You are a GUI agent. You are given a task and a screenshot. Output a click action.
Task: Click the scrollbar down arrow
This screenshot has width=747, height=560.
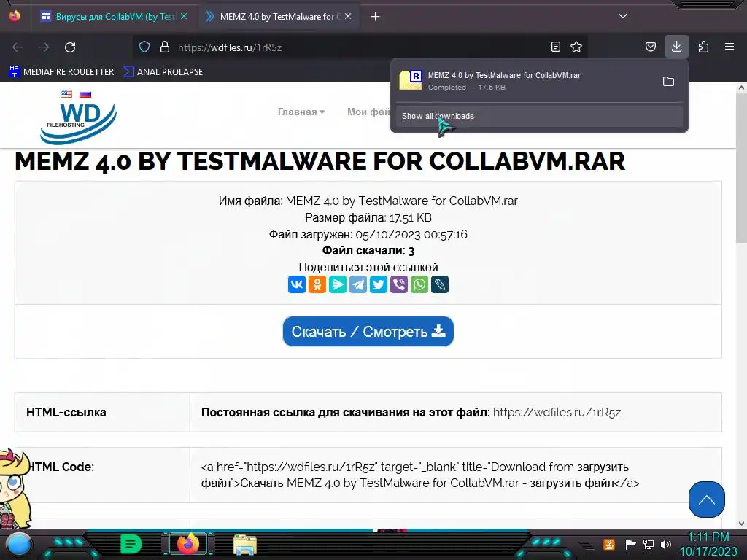pyautogui.click(x=741, y=524)
